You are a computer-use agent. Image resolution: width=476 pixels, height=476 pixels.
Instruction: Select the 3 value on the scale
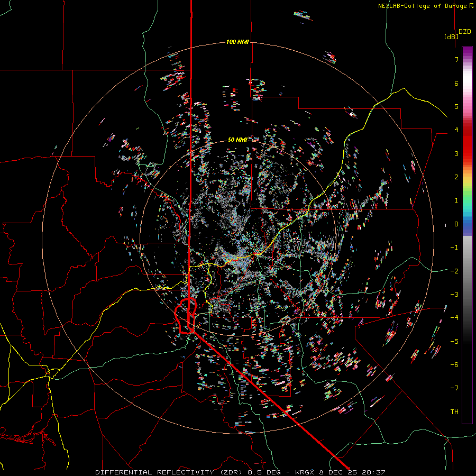[x=456, y=153]
